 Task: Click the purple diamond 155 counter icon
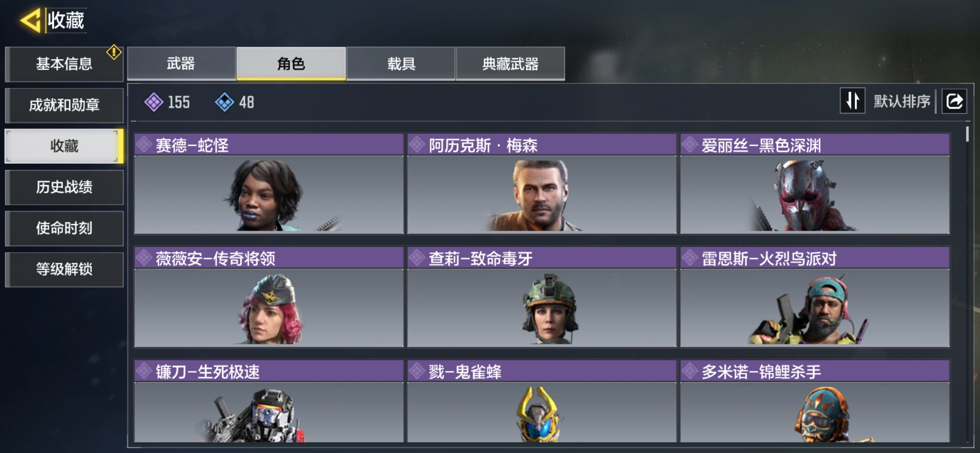(154, 102)
